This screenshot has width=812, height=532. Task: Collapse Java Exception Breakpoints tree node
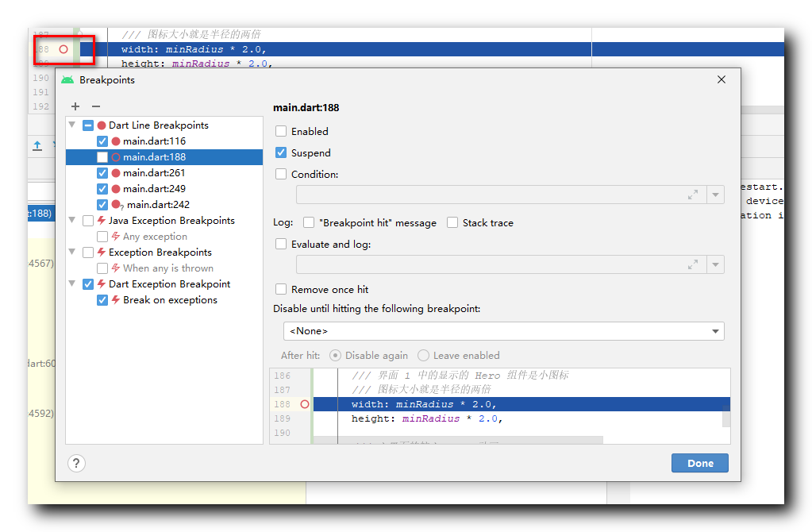(72, 220)
